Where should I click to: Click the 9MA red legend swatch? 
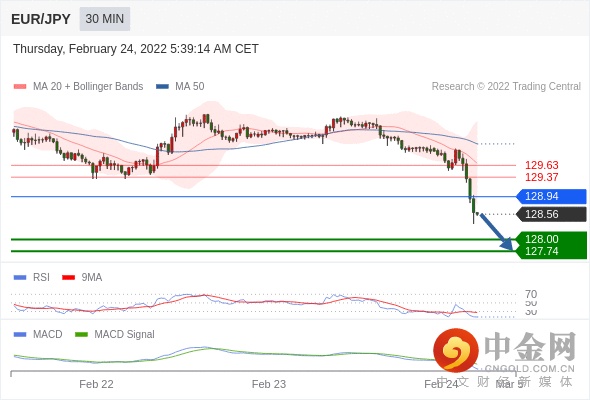click(x=68, y=278)
